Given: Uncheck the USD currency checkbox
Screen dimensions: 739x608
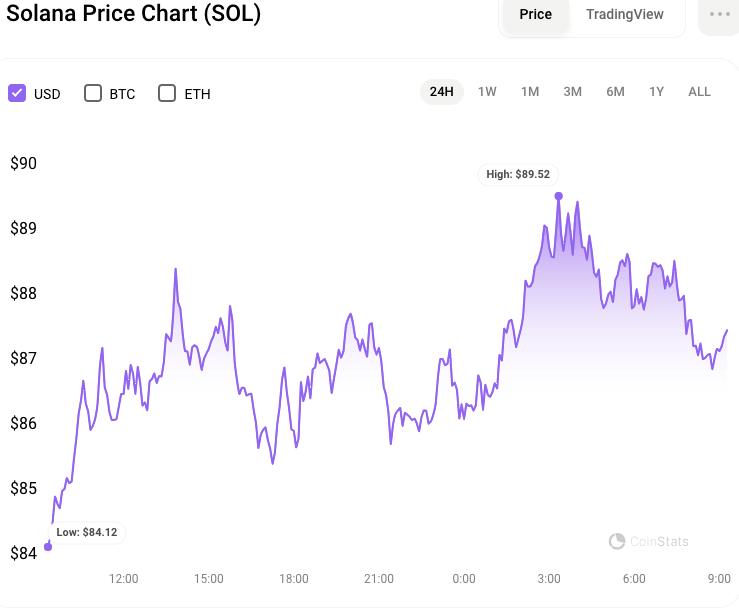Looking at the screenshot, I should [17, 93].
